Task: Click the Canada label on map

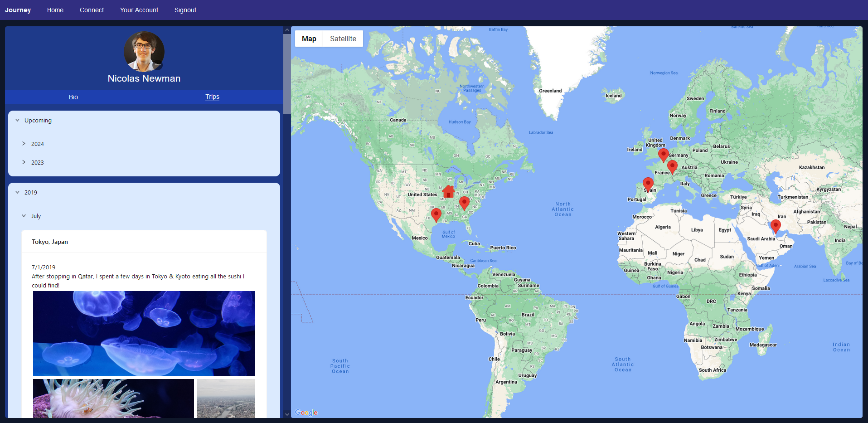Action: 398,120
